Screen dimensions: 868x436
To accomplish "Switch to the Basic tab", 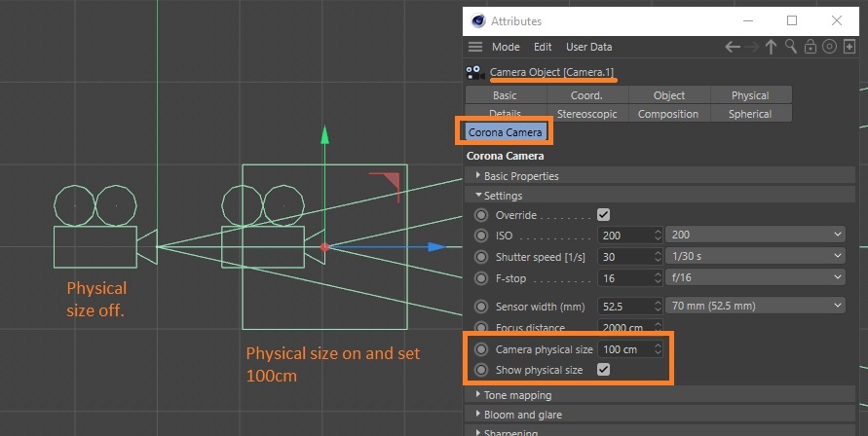I will [x=506, y=95].
